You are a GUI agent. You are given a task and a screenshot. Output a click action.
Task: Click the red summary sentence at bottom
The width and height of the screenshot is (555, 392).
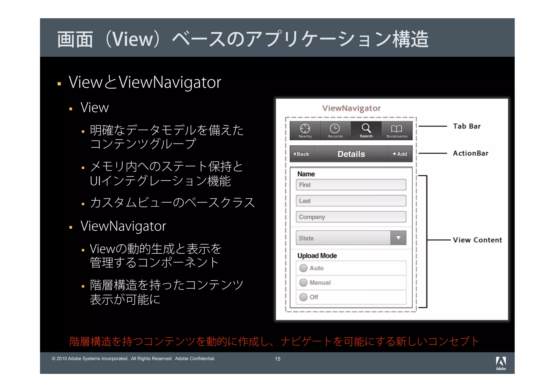pos(274,341)
